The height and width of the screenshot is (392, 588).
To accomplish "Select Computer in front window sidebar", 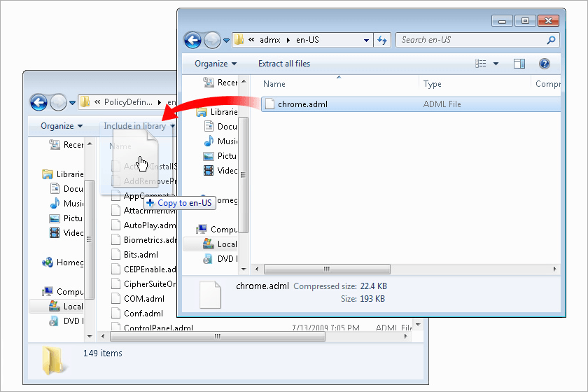I will [x=217, y=229].
